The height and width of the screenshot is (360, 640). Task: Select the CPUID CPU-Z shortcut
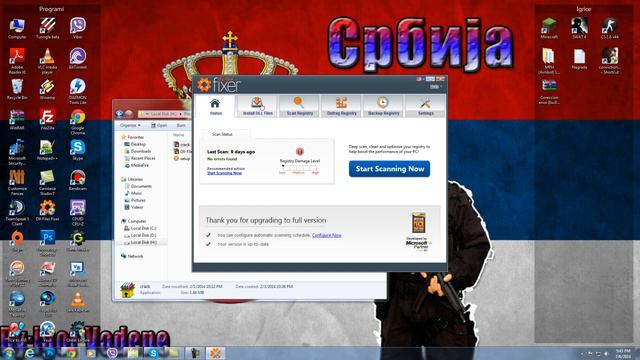pyautogui.click(x=78, y=213)
